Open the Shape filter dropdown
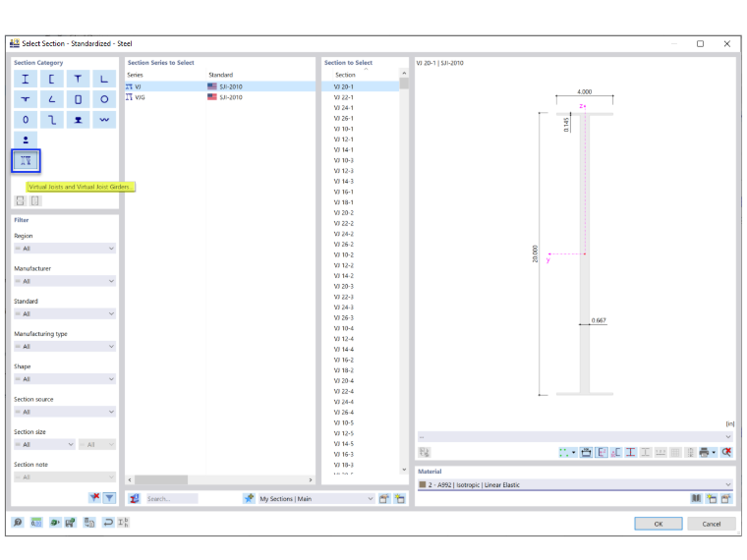Image resolution: width=747 pixels, height=560 pixels. click(65, 379)
